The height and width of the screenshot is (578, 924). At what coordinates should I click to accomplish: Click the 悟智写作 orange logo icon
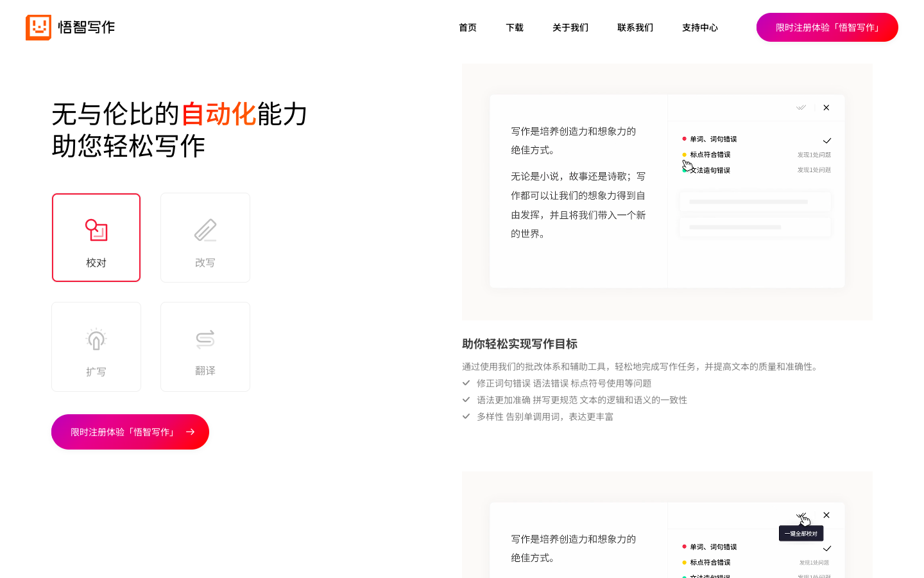38,28
